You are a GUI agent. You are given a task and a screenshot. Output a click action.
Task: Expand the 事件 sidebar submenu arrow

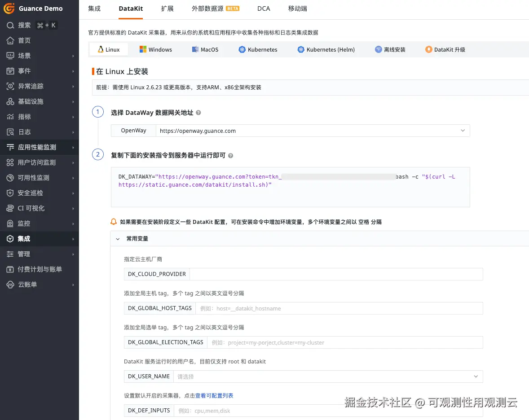pyautogui.click(x=73, y=71)
